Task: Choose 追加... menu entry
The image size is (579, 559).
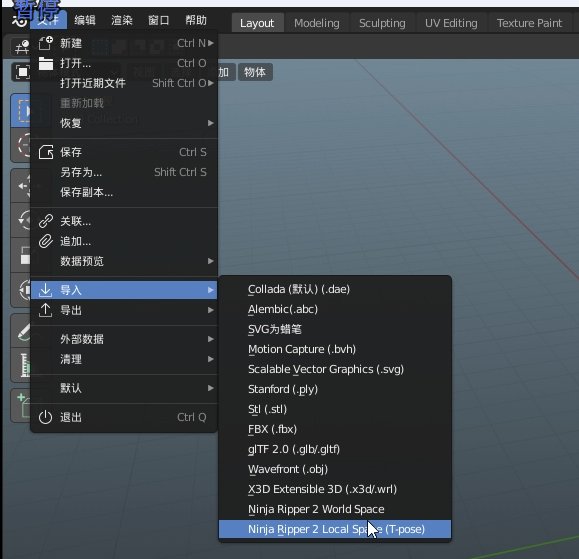Action: coord(124,241)
